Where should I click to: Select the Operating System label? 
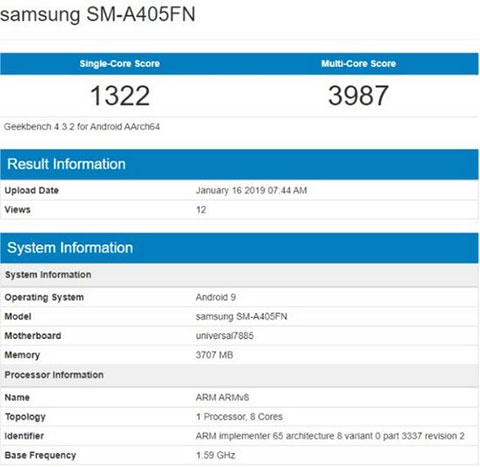[x=44, y=297]
